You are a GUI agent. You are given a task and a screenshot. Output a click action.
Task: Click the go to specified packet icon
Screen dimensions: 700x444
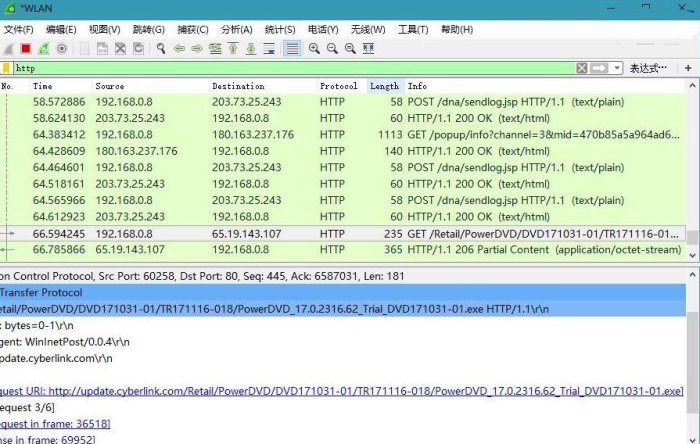[215, 48]
